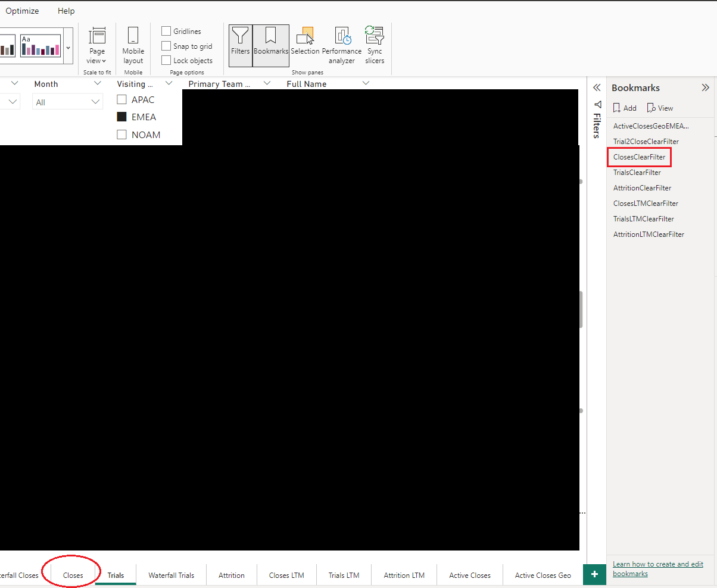Viewport: 717px width, 588px height.
Task: Toggle Lock objects checkbox
Action: (166, 60)
